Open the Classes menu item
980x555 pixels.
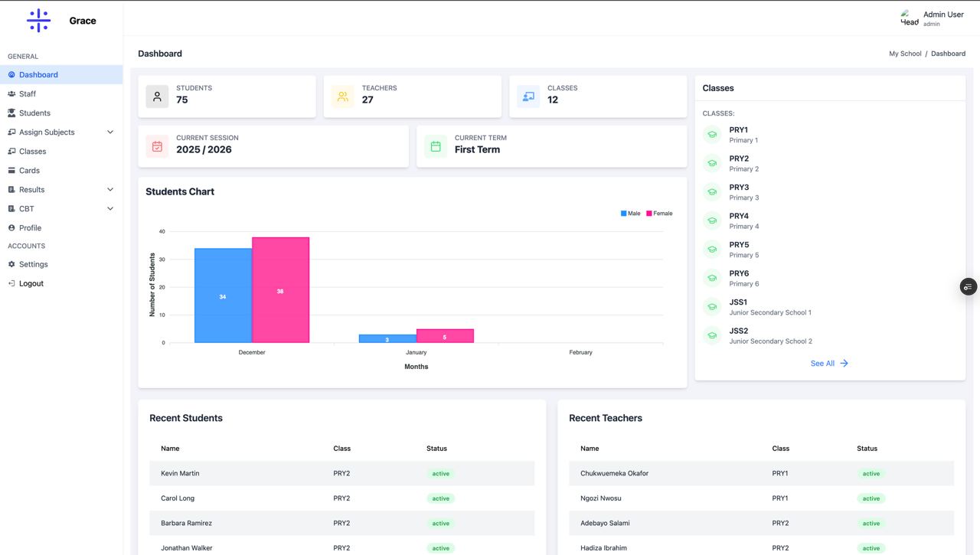(x=61, y=152)
